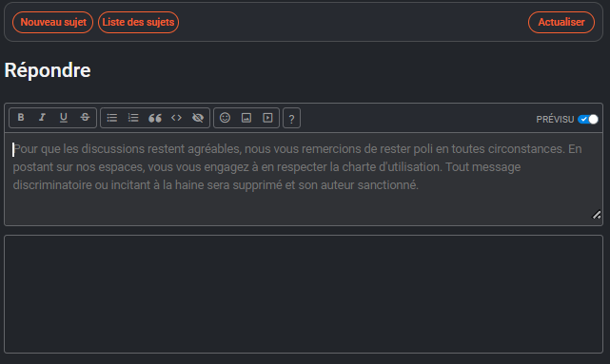Insert a video into the reply
The image size is (610, 364).
[x=267, y=118]
